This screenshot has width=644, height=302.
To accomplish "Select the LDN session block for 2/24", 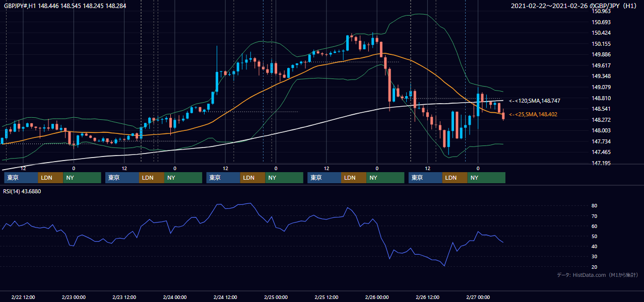I will (253, 178).
